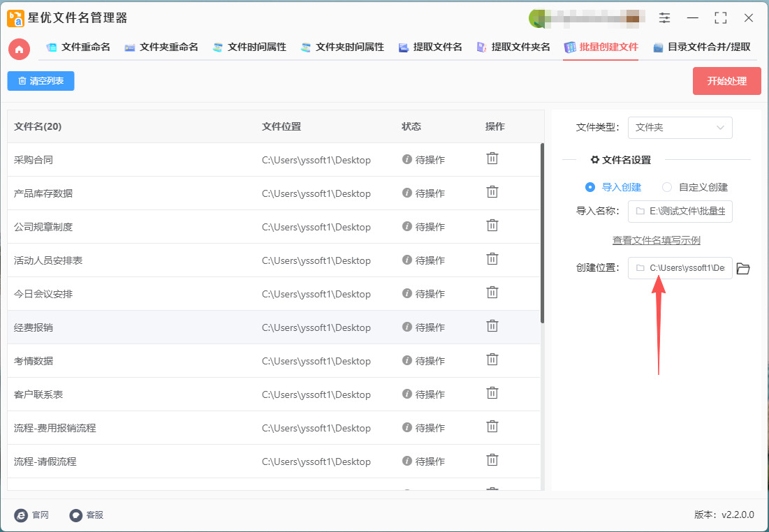Viewport: 769px width, 532px height.
Task: Open settings sliders icon in title bar
Action: click(x=664, y=18)
